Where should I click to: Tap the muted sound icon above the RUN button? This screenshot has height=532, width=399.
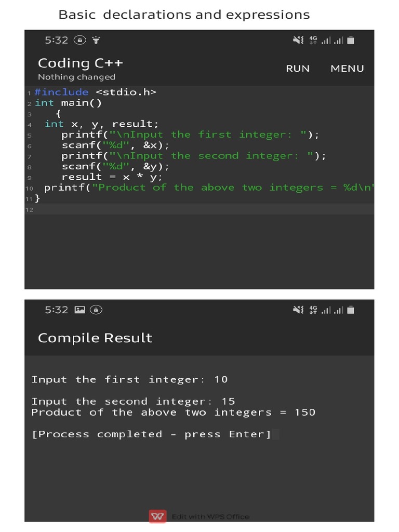tap(298, 40)
